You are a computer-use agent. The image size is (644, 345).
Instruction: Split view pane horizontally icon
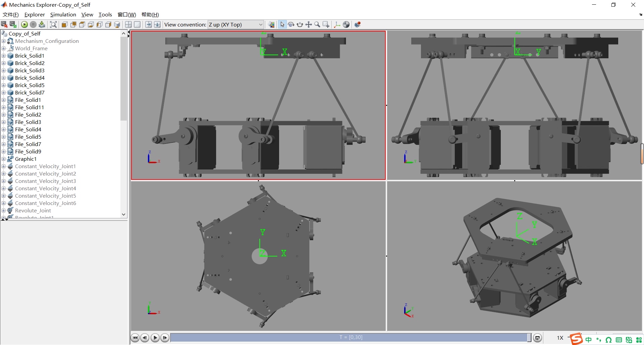[157, 24]
